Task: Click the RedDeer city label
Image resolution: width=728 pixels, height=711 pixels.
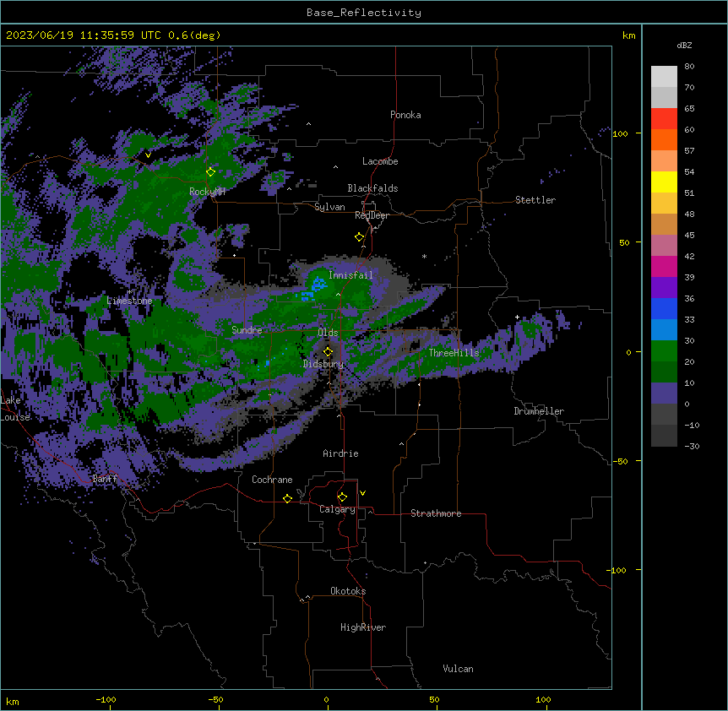Action: click(x=372, y=215)
